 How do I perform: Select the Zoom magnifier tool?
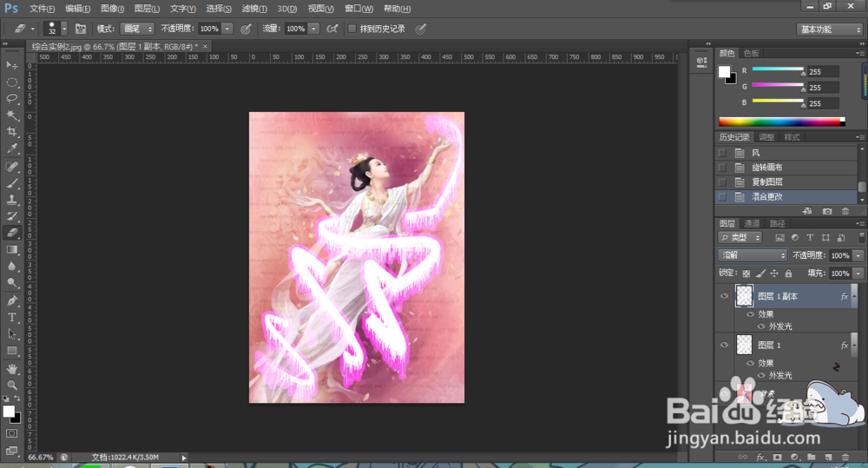pos(11,385)
